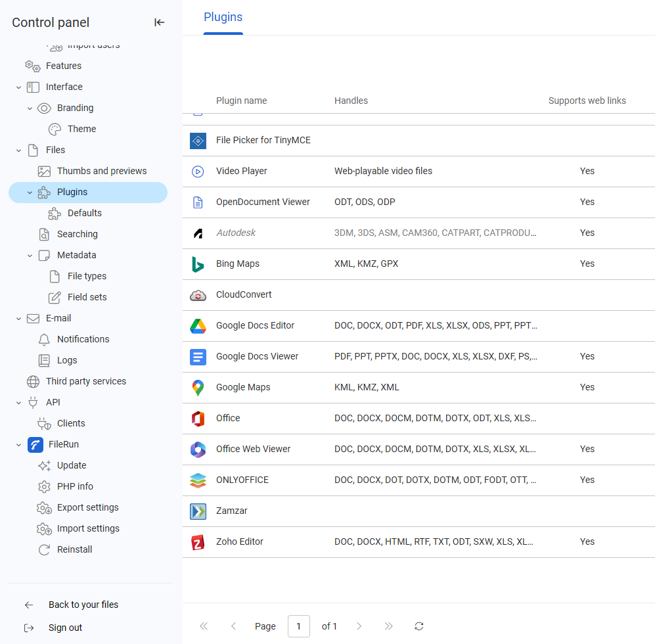The image size is (655, 644).
Task: Collapse the Control panel sidebar
Action: point(159,22)
